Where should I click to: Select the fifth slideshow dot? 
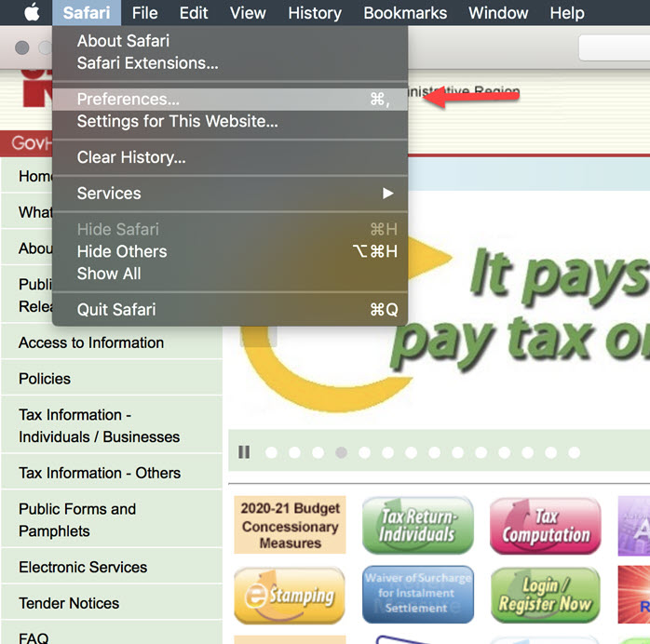(364, 452)
